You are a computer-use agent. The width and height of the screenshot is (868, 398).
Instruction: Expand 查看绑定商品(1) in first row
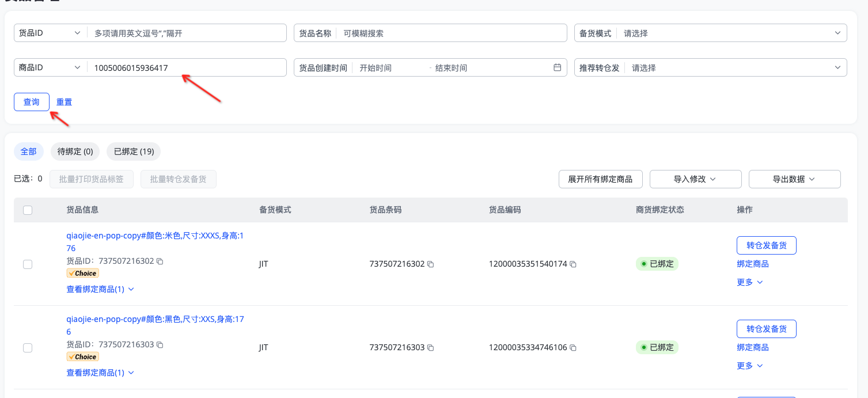click(x=100, y=289)
